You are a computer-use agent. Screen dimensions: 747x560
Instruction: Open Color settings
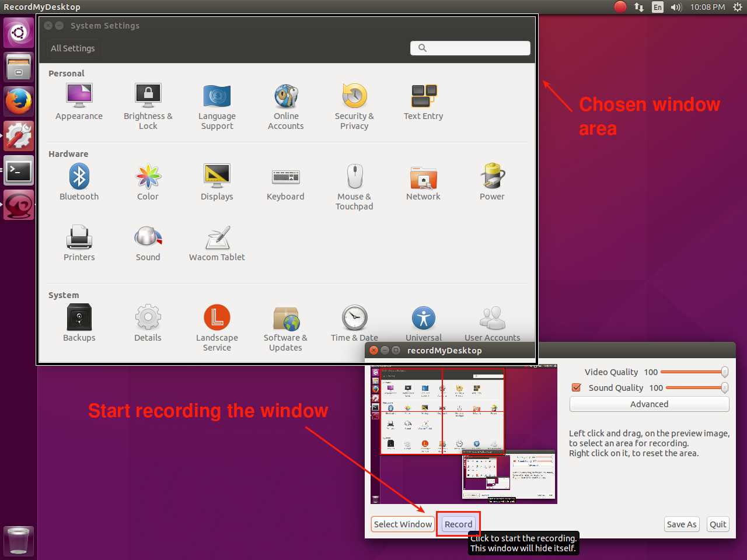click(148, 183)
